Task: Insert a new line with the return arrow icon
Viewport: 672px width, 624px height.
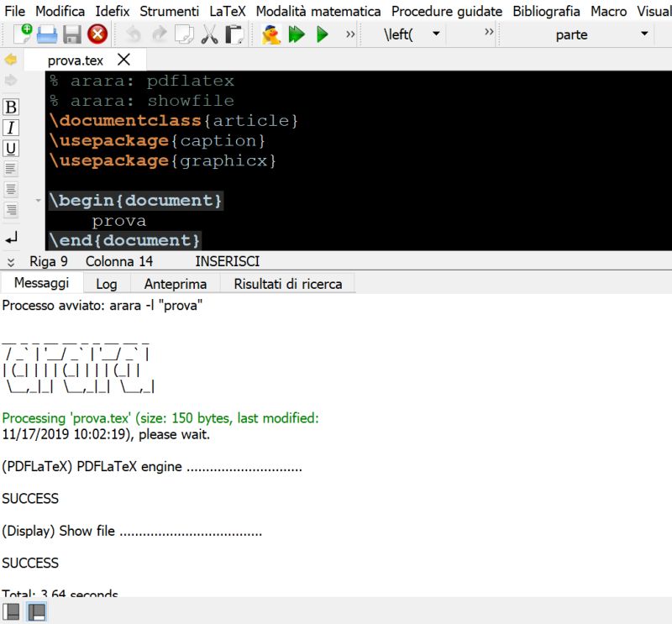Action: point(11,238)
